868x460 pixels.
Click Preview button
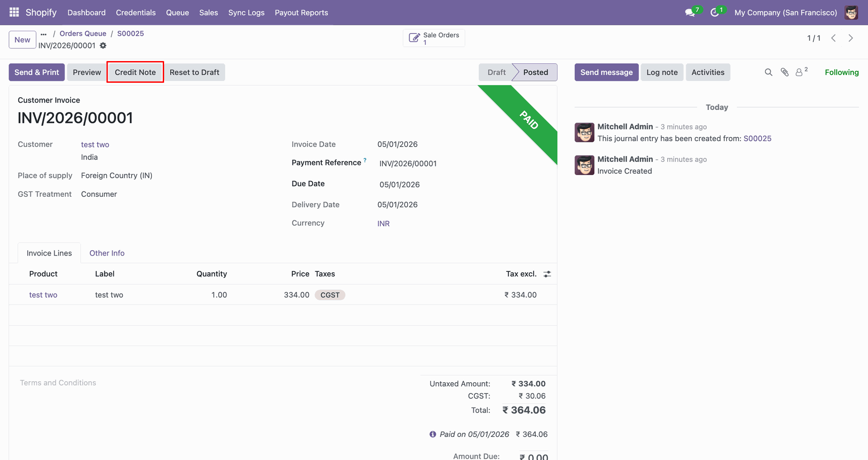(x=87, y=72)
